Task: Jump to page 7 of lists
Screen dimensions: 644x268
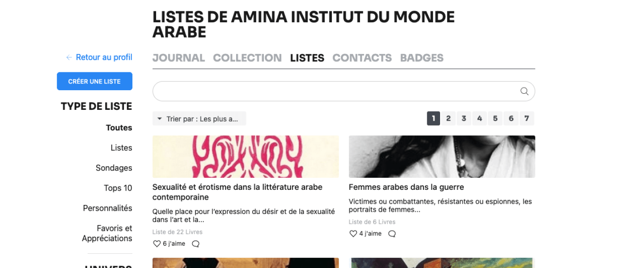Action: [x=527, y=118]
